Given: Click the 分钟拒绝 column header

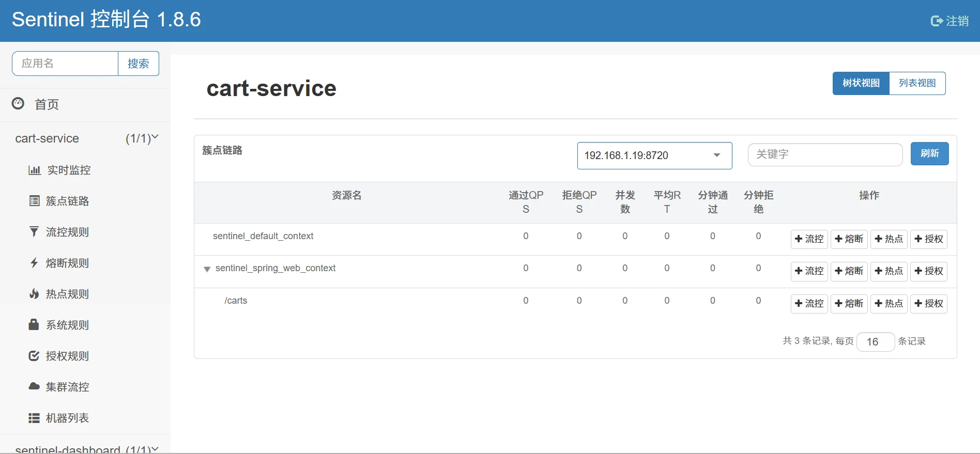Looking at the screenshot, I should 758,202.
